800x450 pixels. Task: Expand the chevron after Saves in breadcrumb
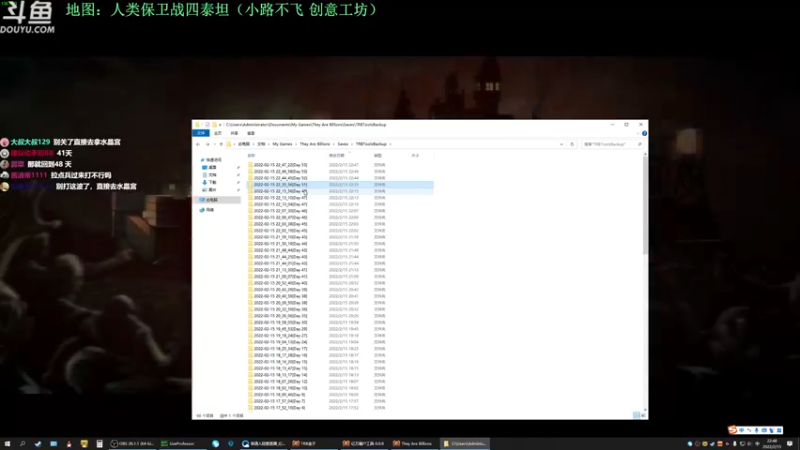[352, 144]
